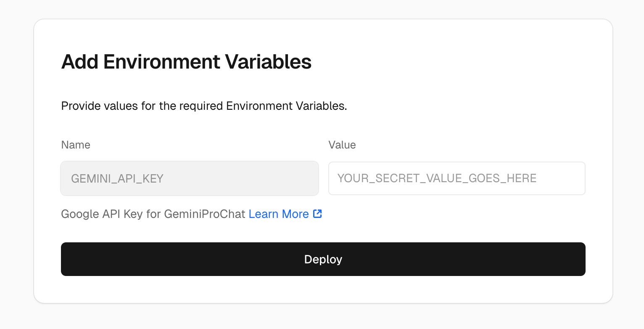
Task: Click the word 'Add' in the heading
Action: 80,62
